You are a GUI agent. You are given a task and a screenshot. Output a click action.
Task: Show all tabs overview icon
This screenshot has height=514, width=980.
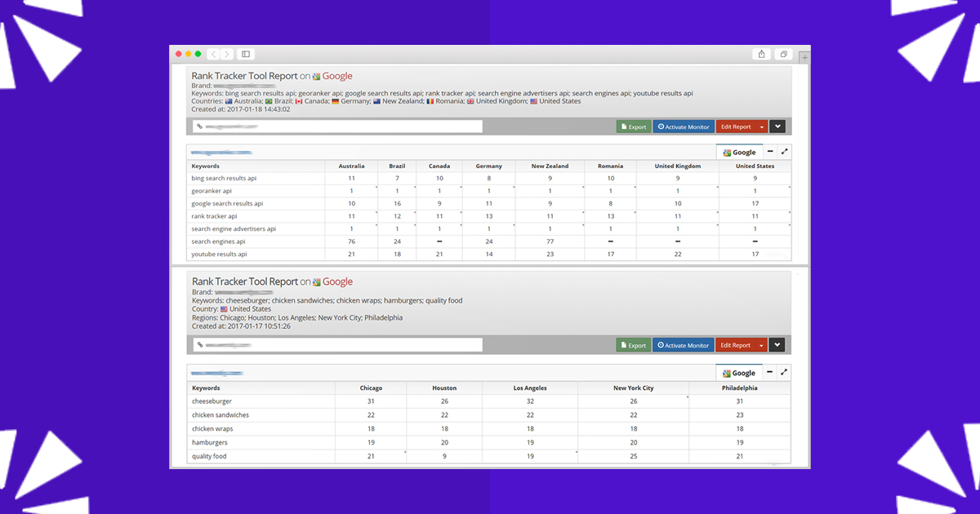point(783,54)
